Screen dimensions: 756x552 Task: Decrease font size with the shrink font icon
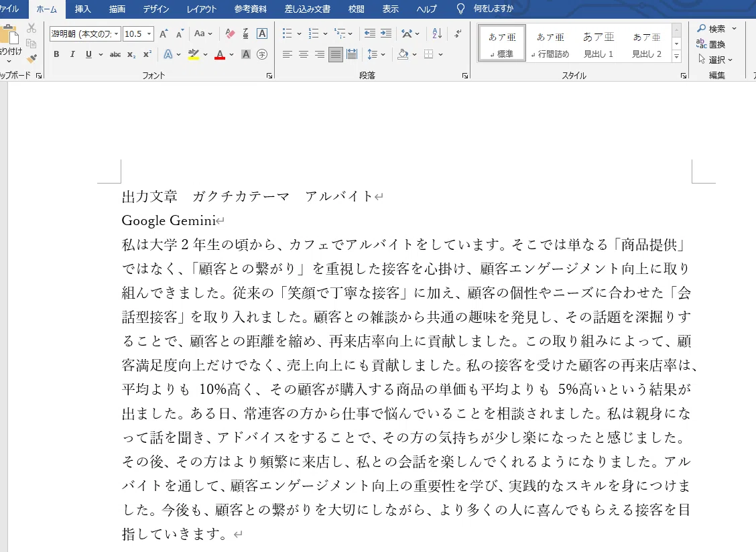[180, 33]
